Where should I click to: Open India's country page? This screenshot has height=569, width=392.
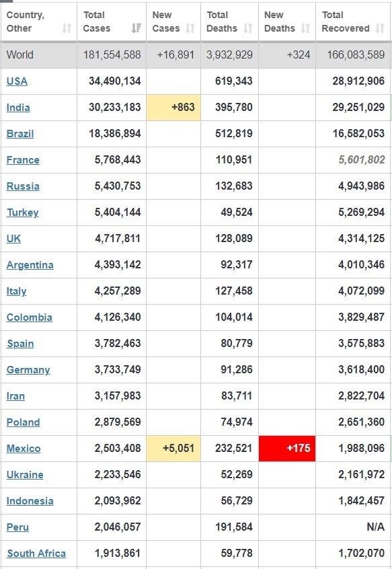coord(18,108)
